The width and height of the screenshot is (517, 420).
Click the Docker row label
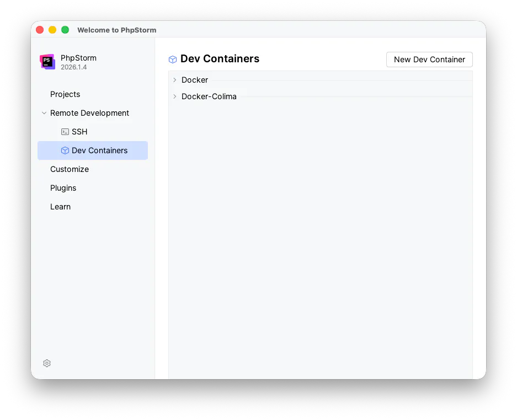(x=195, y=80)
